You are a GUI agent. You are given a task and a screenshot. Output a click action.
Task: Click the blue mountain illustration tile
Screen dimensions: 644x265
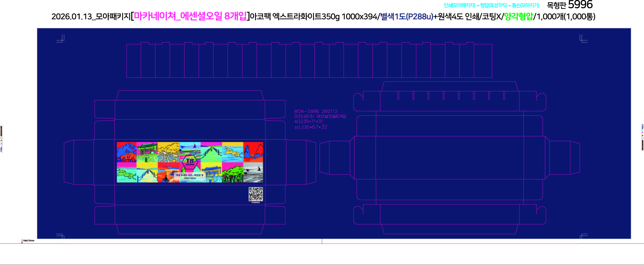(x=127, y=152)
